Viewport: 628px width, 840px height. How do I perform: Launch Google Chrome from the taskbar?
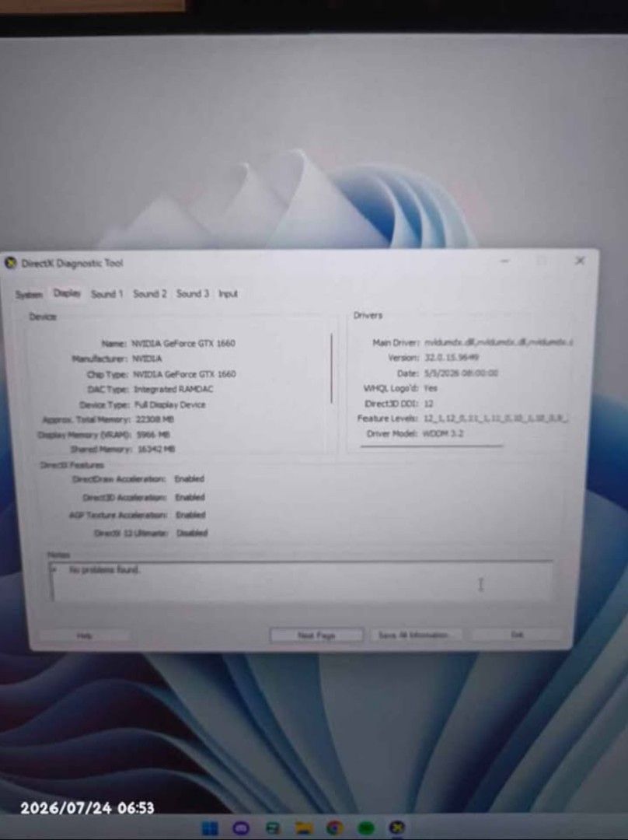click(x=335, y=828)
